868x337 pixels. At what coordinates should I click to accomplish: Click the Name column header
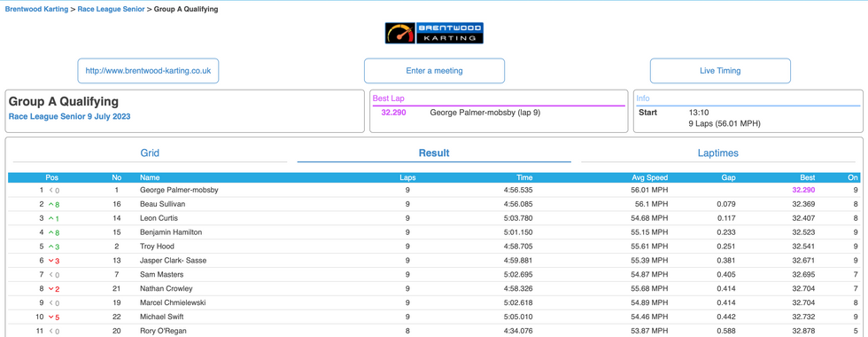(150, 178)
